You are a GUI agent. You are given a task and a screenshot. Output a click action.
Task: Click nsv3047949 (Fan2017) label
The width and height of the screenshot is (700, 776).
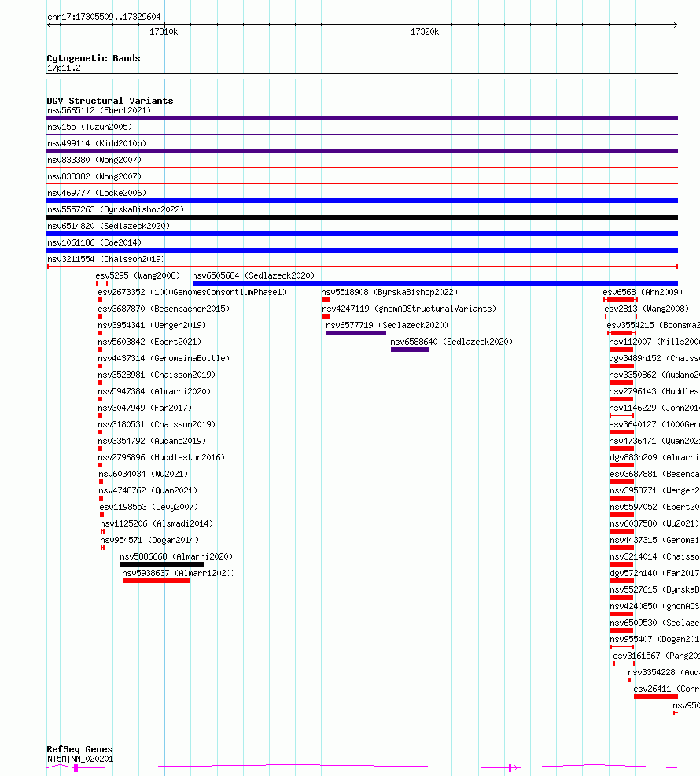tap(145, 408)
